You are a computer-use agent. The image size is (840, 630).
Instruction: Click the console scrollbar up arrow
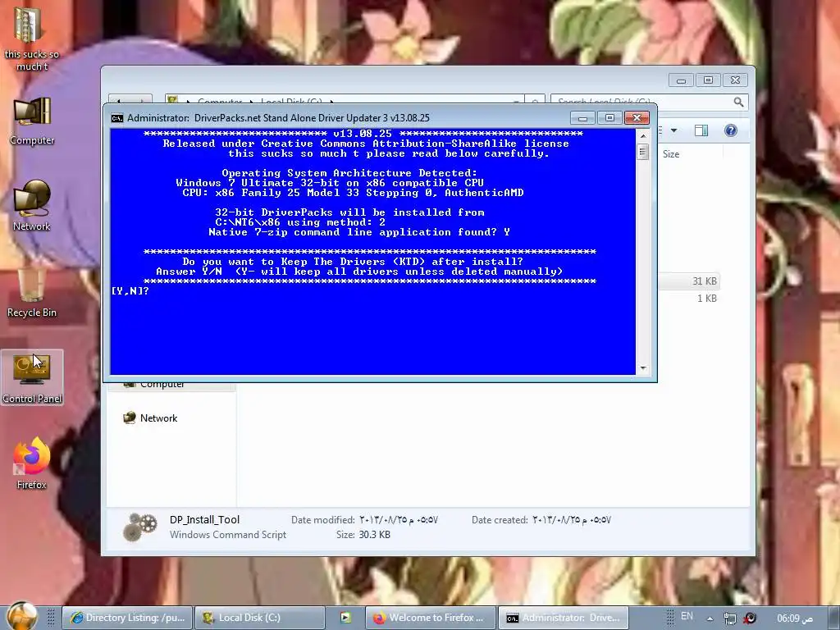point(643,136)
